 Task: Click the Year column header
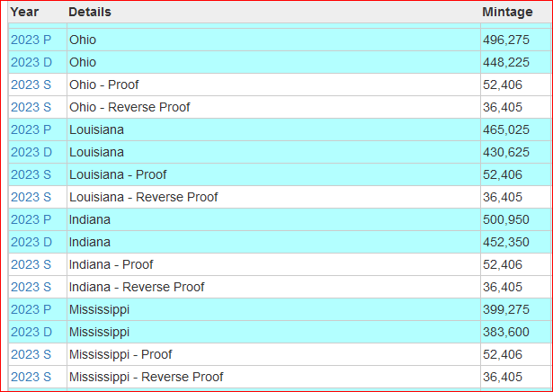(x=25, y=12)
